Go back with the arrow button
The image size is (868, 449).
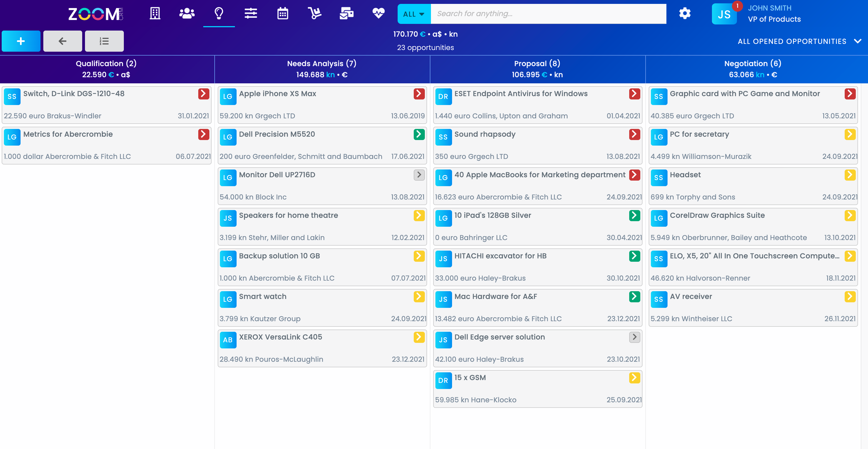[x=63, y=41]
